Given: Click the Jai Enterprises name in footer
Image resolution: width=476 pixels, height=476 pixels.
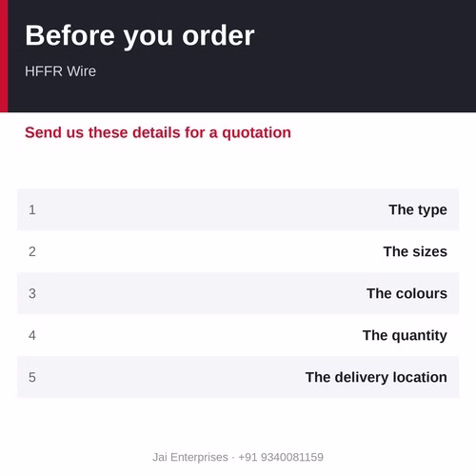Looking at the screenshot, I should point(190,457).
